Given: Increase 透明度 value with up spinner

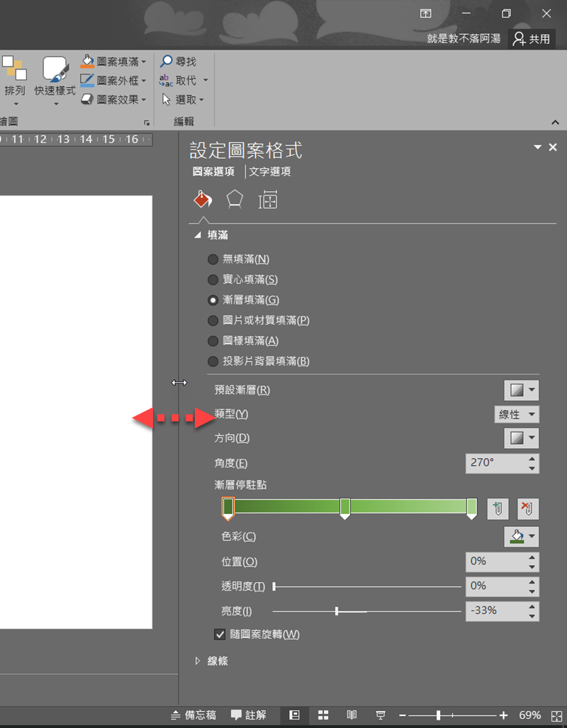Looking at the screenshot, I should (532, 581).
